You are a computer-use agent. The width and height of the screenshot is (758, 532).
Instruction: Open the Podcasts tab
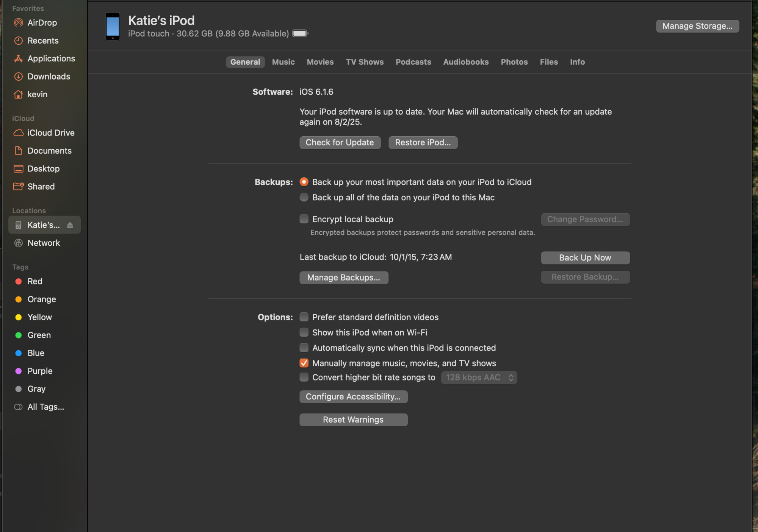pos(413,62)
